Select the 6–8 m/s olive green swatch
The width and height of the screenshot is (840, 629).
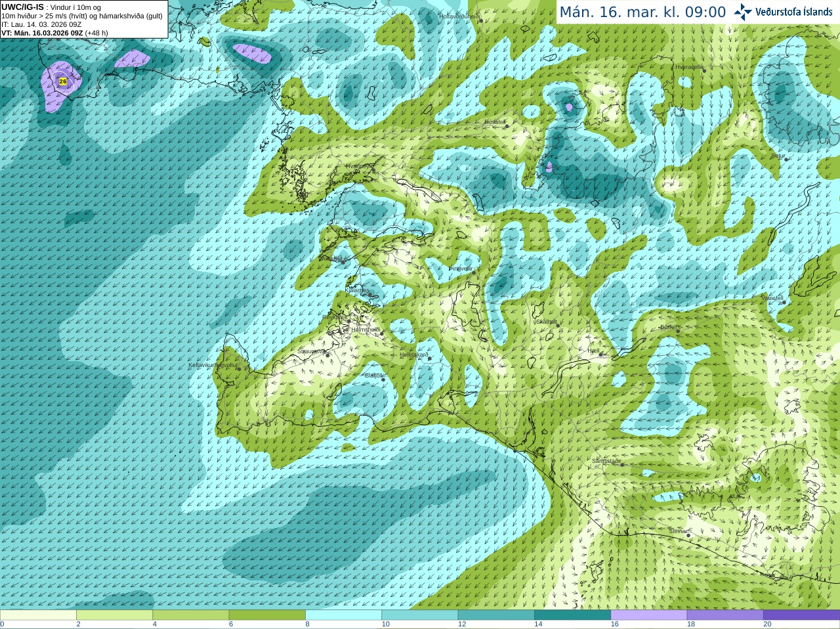[x=267, y=615]
